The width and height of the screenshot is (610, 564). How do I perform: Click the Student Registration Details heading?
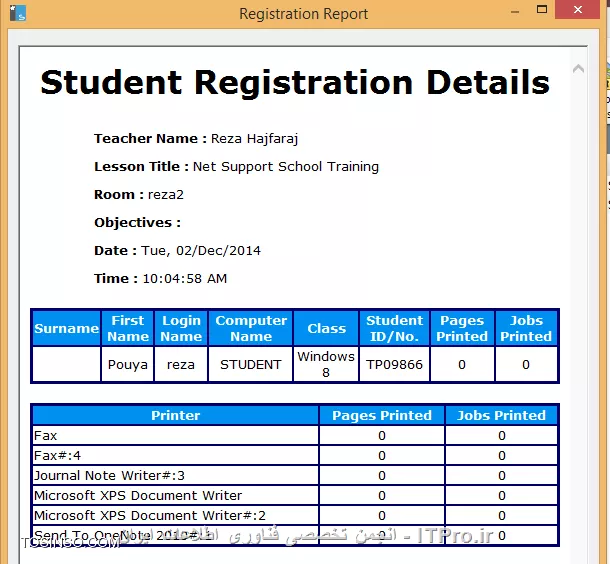tap(295, 82)
